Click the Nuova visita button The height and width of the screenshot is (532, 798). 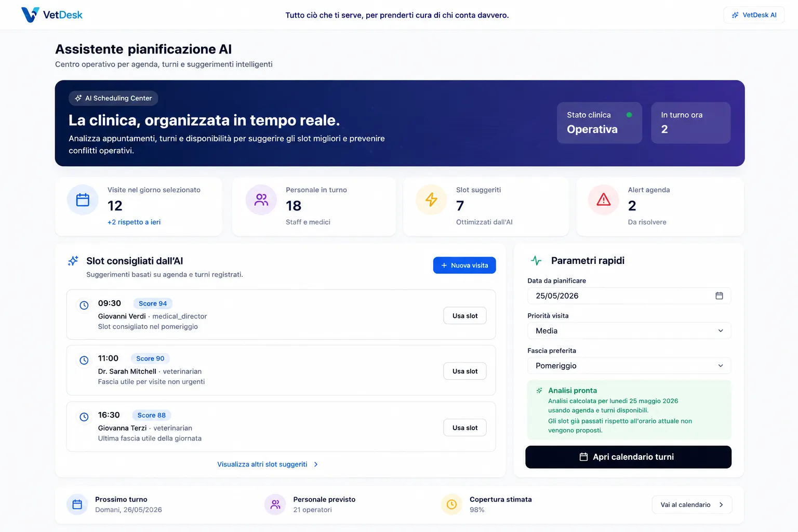pyautogui.click(x=464, y=265)
